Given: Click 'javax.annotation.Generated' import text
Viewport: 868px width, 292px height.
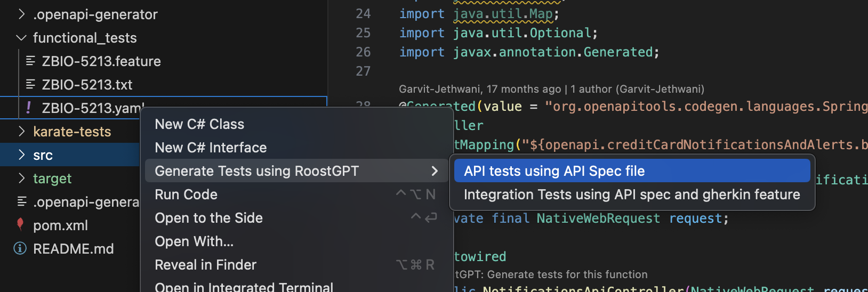Looking at the screenshot, I should tap(553, 52).
